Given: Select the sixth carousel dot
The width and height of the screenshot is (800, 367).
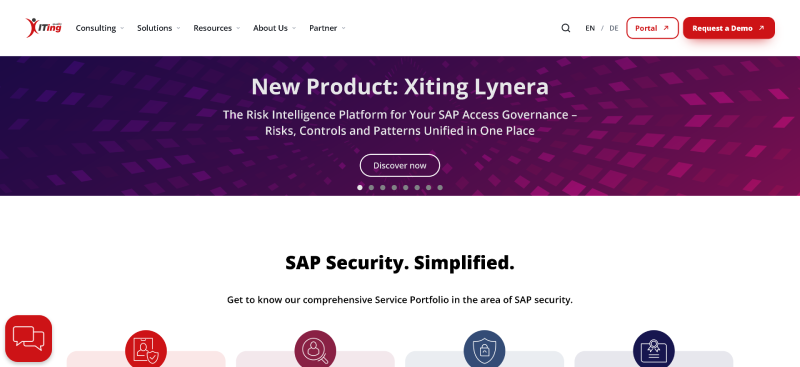Looking at the screenshot, I should tap(417, 187).
